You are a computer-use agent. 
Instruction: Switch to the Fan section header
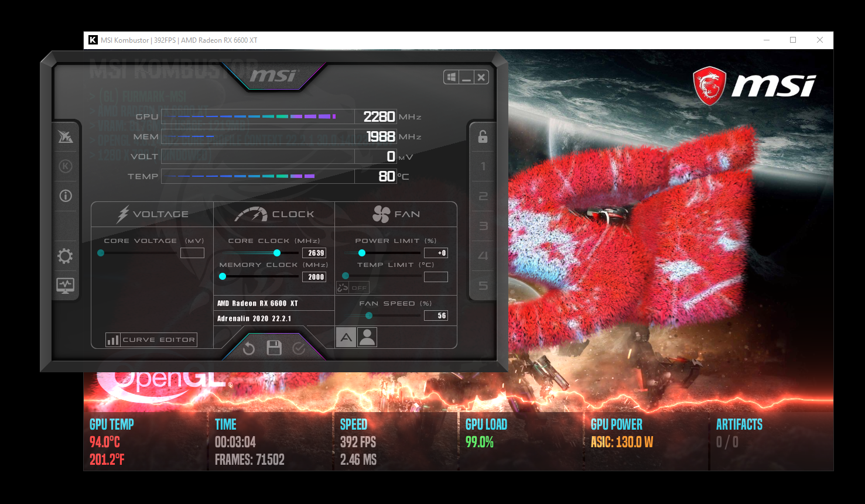[396, 214]
